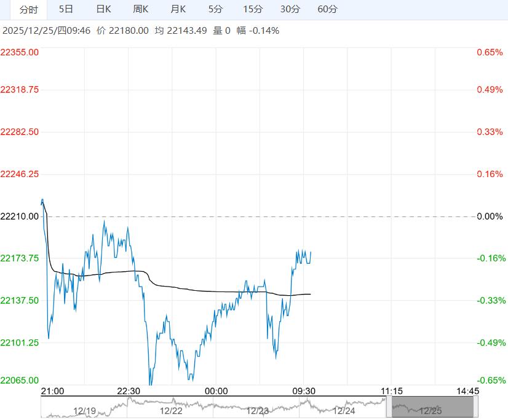Click right handle of navigator's shaded range
Viewport: 508px width, 420px height.
tap(475, 407)
